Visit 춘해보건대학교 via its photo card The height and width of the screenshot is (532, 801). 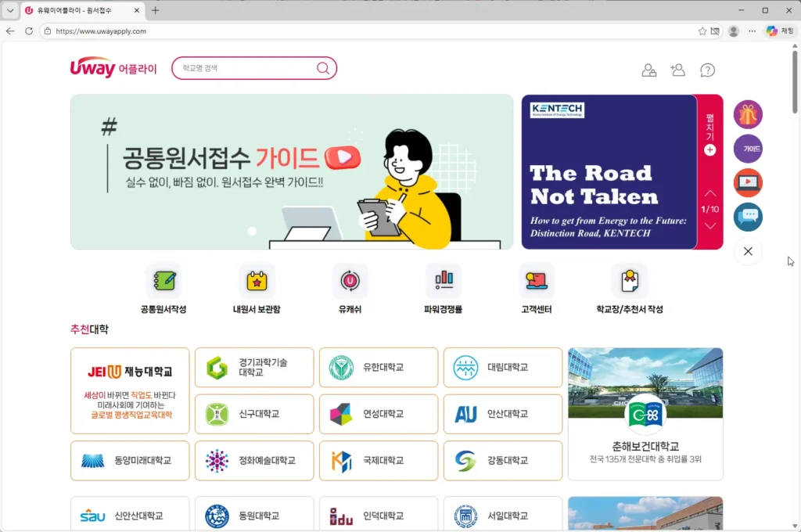(645, 413)
